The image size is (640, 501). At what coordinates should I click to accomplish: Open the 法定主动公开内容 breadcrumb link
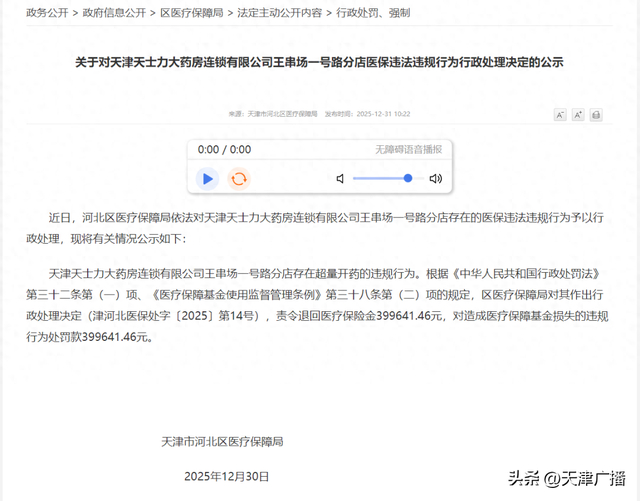[280, 13]
